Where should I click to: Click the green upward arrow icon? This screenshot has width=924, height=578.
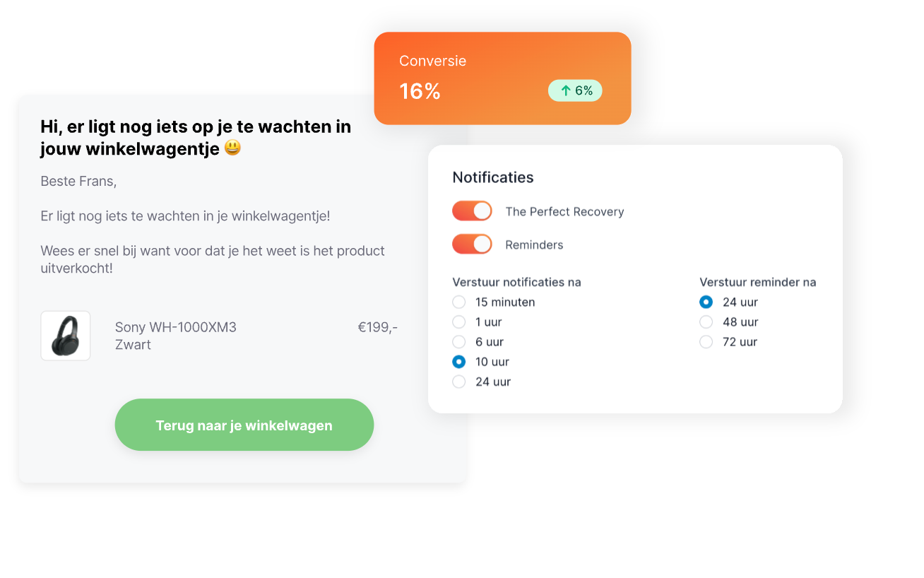click(565, 90)
